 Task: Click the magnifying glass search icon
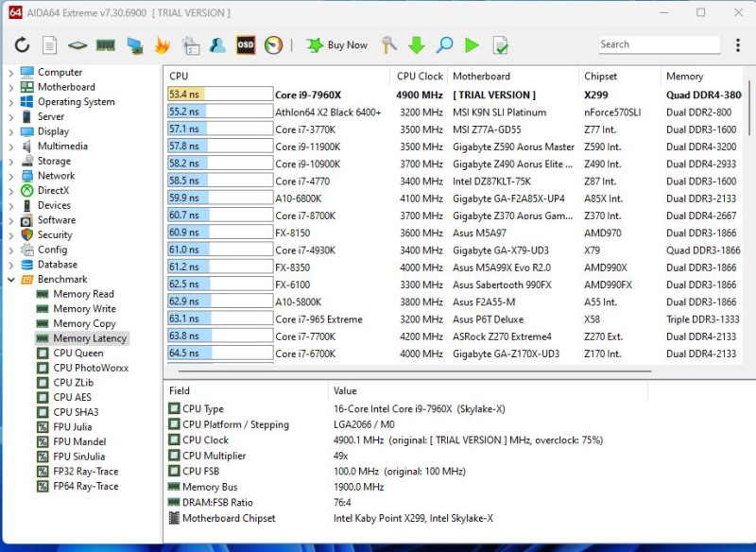tap(444, 45)
